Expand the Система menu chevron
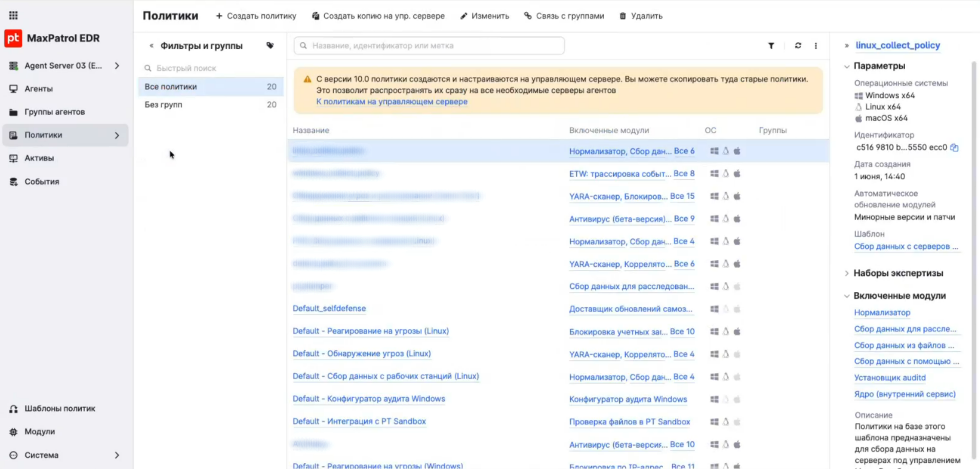 [117, 455]
